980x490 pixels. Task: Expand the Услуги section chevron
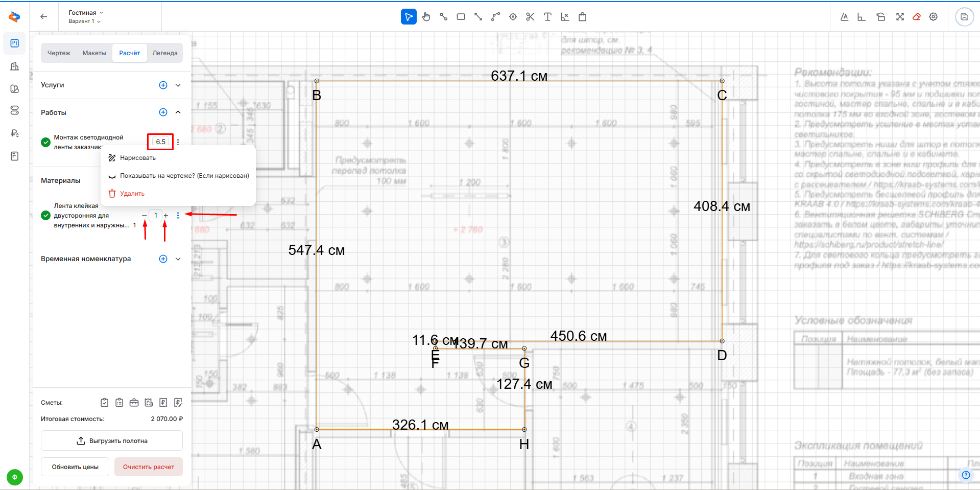178,85
